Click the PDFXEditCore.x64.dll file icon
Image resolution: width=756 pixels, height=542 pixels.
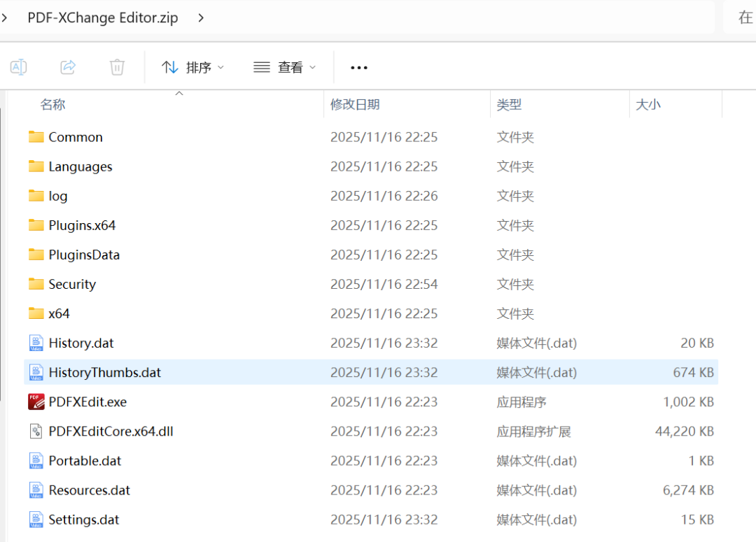36,432
